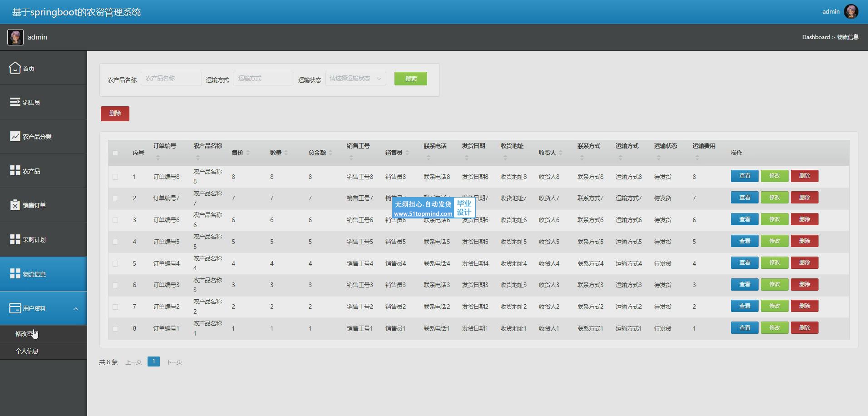Select 个人信息 submenu item

coord(43,351)
